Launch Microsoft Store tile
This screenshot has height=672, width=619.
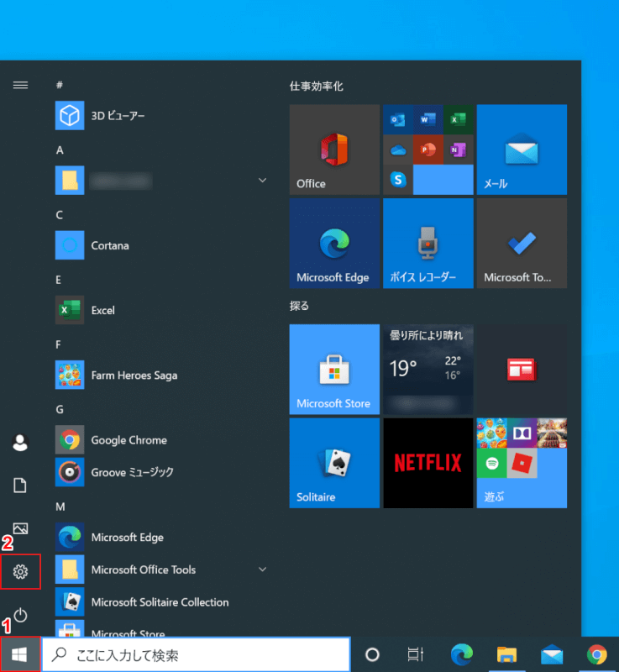[334, 370]
